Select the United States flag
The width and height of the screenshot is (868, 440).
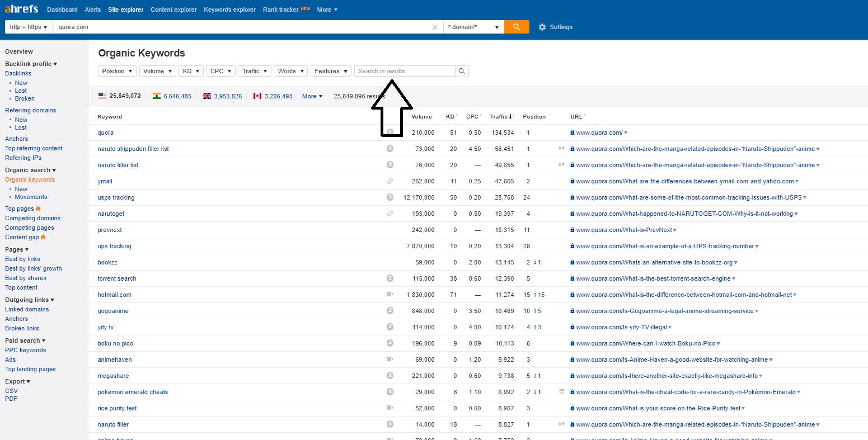coord(102,96)
